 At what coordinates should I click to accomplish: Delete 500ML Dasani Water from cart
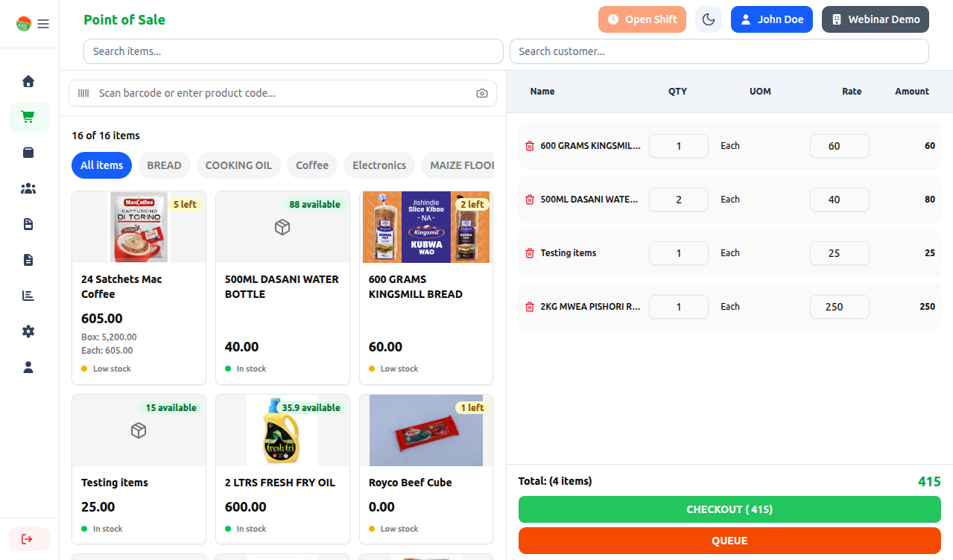[530, 200]
